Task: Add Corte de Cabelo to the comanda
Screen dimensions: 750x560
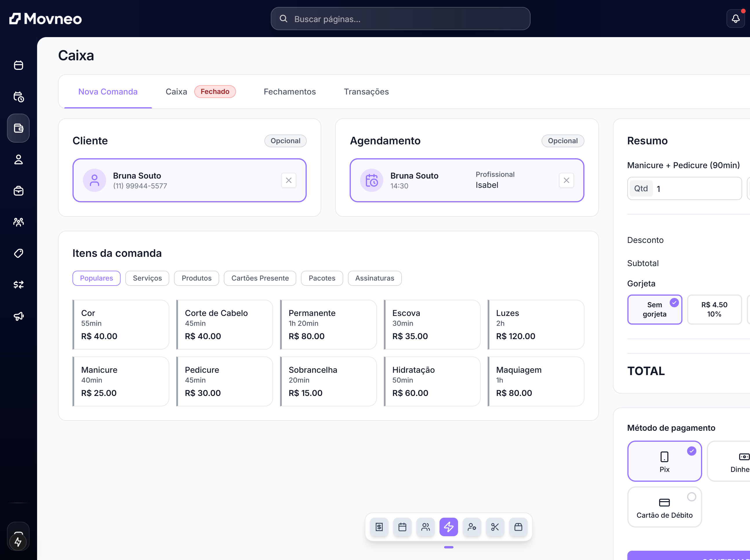Action: click(x=224, y=324)
